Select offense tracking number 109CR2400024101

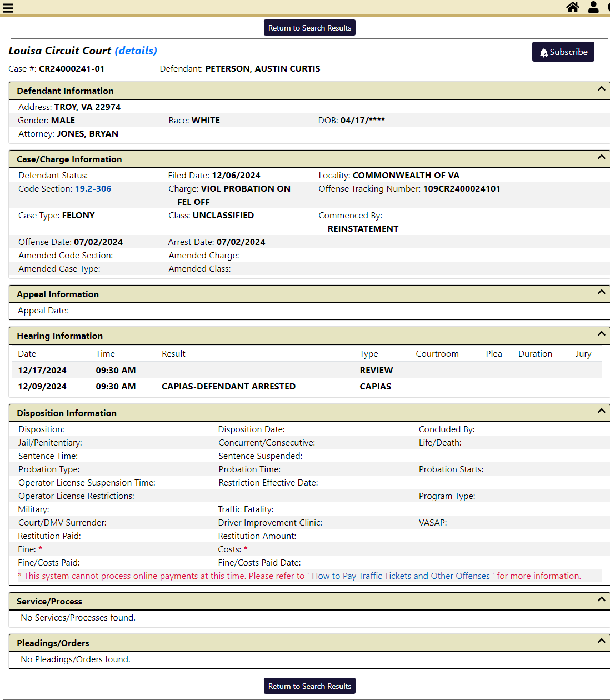pos(462,189)
